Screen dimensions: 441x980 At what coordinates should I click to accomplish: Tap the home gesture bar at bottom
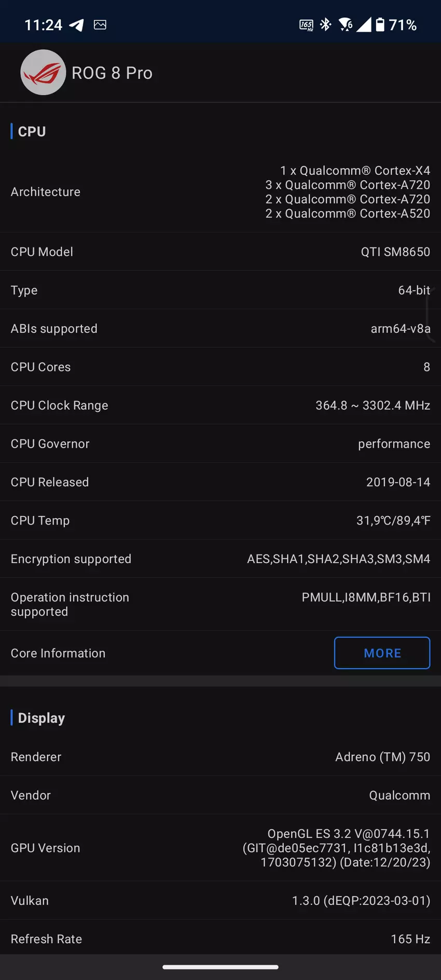(220, 967)
